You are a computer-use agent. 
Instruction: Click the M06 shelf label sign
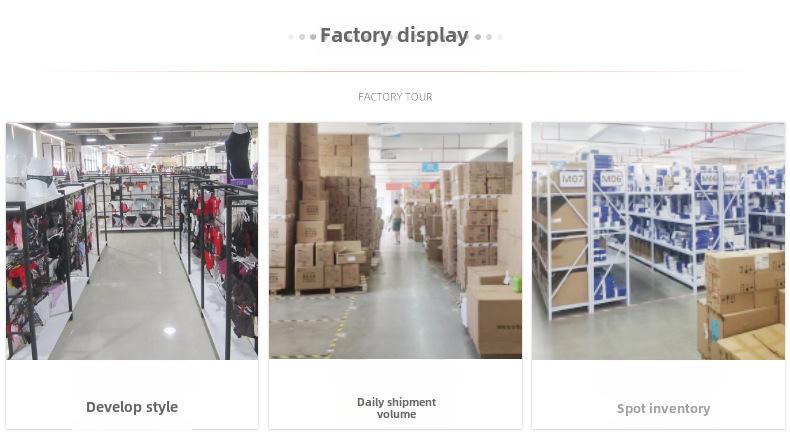click(612, 179)
